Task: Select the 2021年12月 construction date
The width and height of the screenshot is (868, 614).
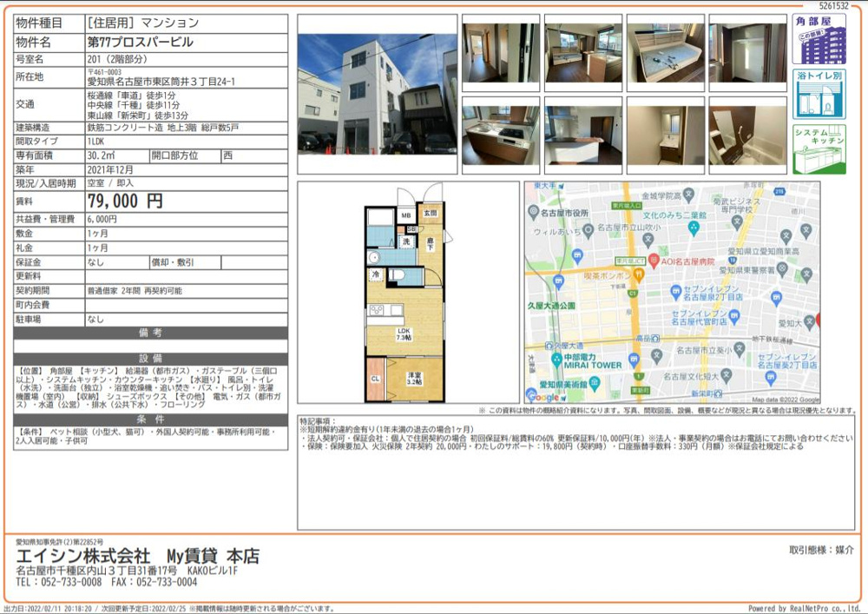Action: coord(110,170)
